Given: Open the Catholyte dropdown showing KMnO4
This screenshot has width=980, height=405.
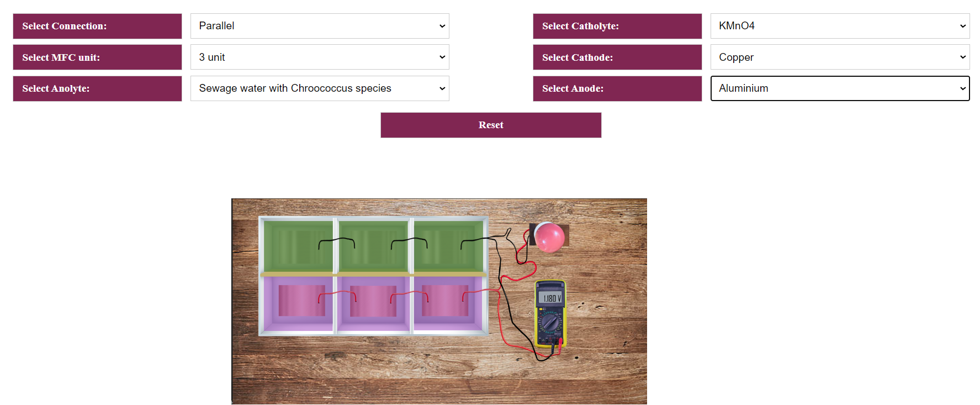Looking at the screenshot, I should [x=840, y=26].
